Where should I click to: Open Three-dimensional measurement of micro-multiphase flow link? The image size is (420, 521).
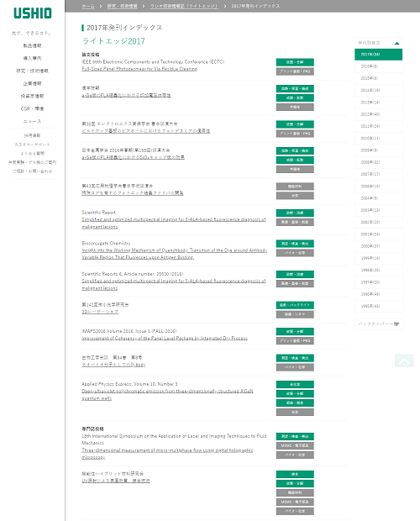[167, 454]
